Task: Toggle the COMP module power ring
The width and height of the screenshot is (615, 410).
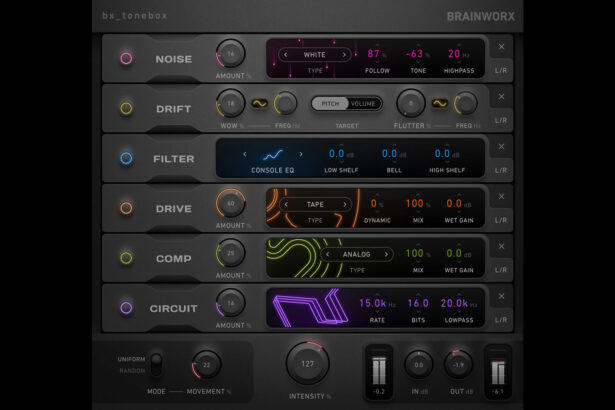Action: [x=126, y=258]
